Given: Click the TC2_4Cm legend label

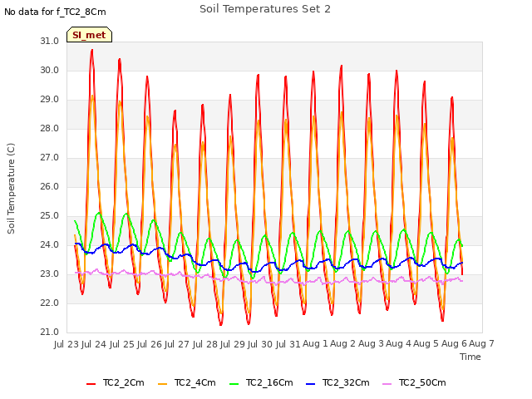Looking at the screenshot, I should click(x=195, y=382).
